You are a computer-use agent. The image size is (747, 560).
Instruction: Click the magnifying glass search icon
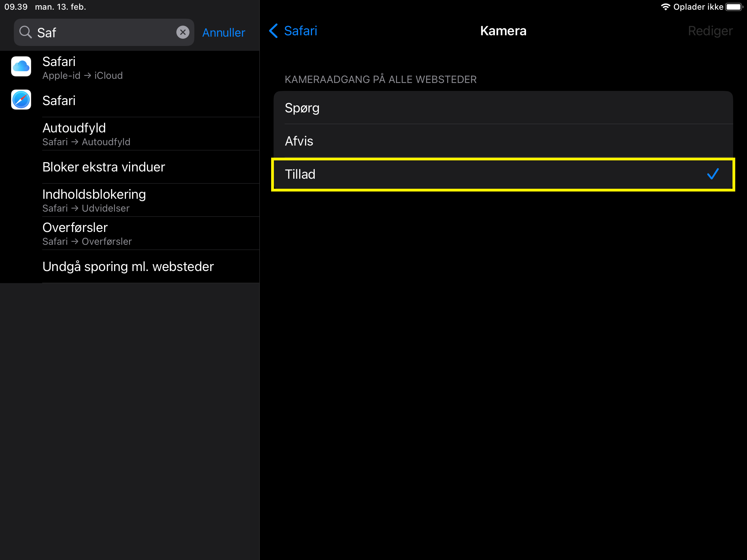(25, 32)
